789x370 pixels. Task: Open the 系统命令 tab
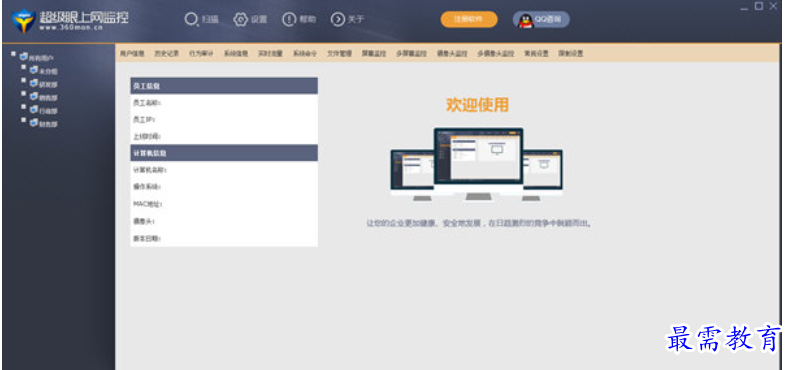(305, 53)
